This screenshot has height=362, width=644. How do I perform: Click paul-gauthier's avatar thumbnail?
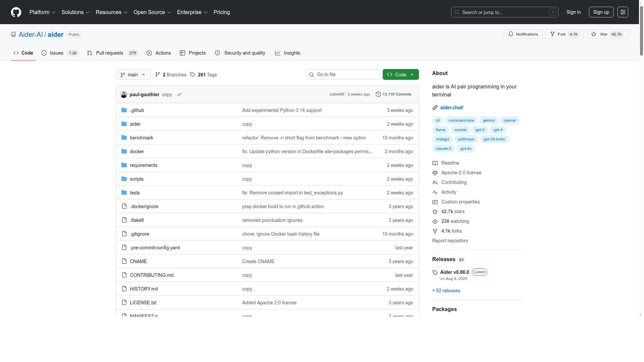click(123, 95)
